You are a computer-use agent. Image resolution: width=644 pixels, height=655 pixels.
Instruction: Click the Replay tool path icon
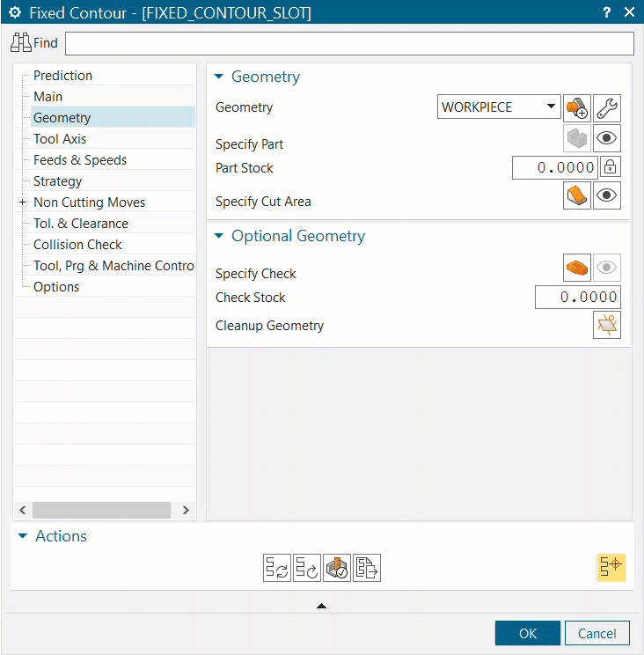coord(307,568)
